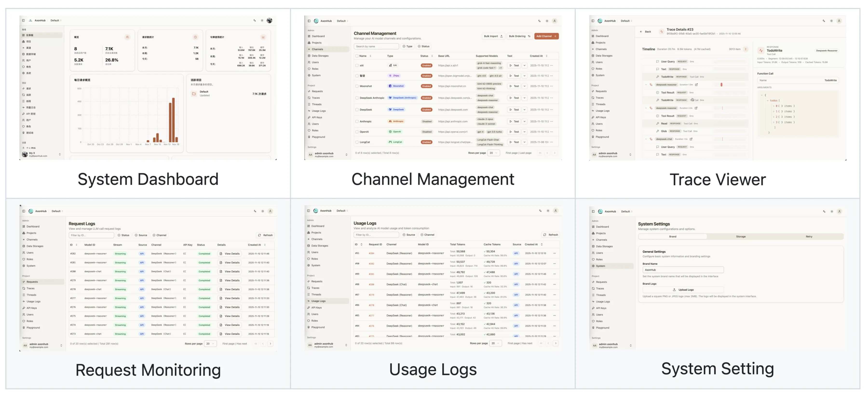This screenshot has width=868, height=400.
Task: Open Rows per page dropdown in Channel Management
Action: click(493, 153)
